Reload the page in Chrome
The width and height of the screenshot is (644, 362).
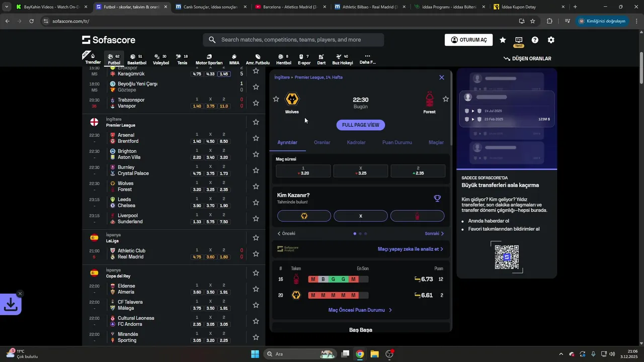click(x=31, y=21)
